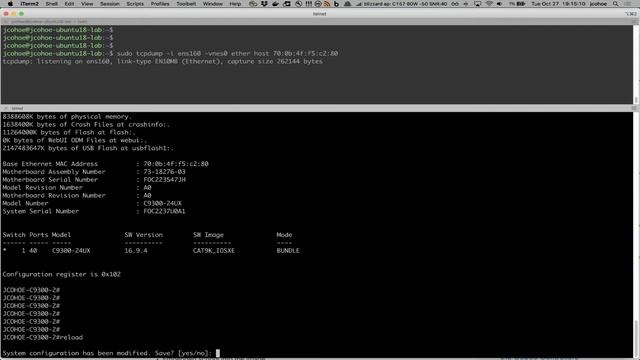Click the 'tcpdump: listening on ens160' output line
640x360 pixels.
pos(162,61)
